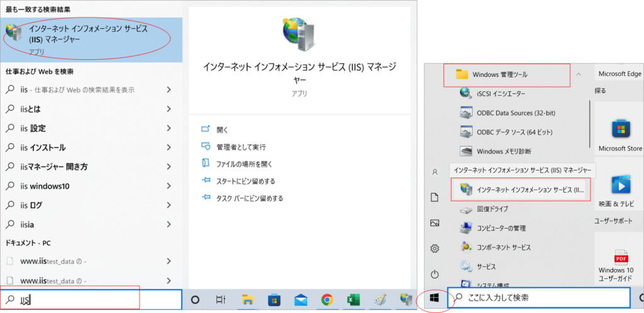The width and height of the screenshot is (644, 313).
Task: Expand the iisとは suggestion arrow
Action: coord(169,109)
